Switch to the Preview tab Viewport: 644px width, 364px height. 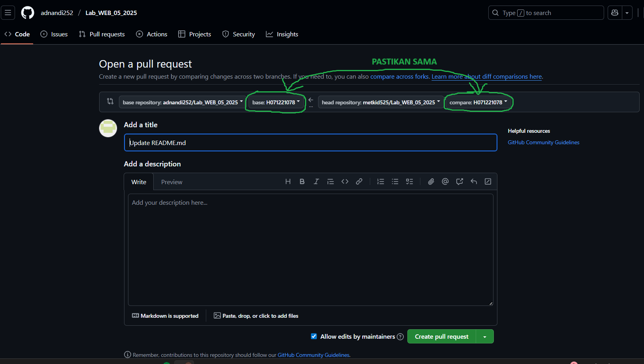point(172,182)
